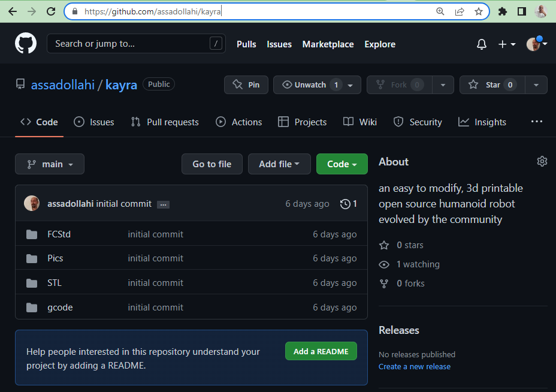Switch branch with main dropdown

pos(50,164)
